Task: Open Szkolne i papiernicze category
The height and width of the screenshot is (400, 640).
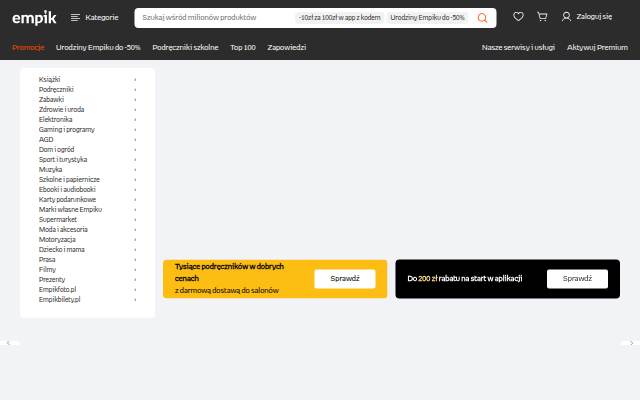Action: tap(69, 180)
